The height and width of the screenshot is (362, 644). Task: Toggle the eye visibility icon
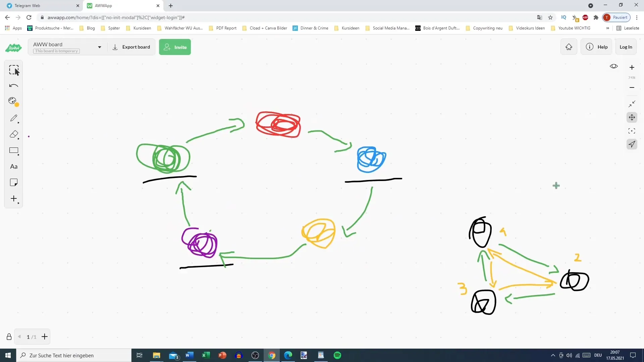pyautogui.click(x=614, y=66)
